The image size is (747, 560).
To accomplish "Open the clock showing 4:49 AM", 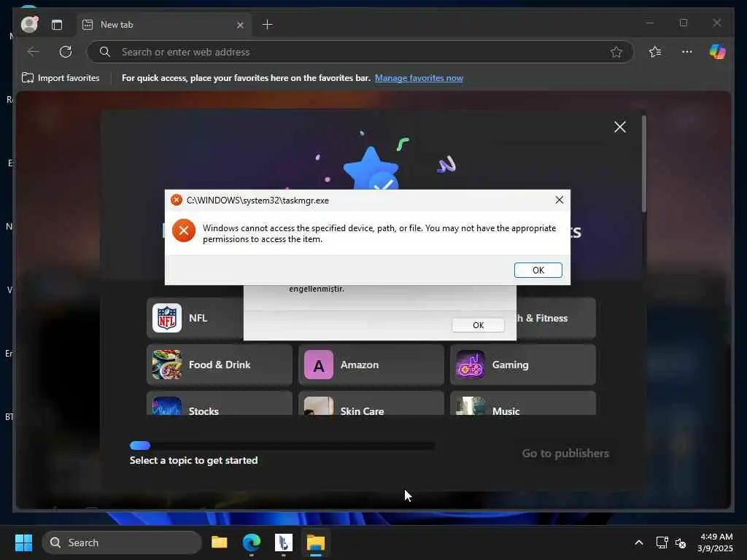I will (716, 542).
